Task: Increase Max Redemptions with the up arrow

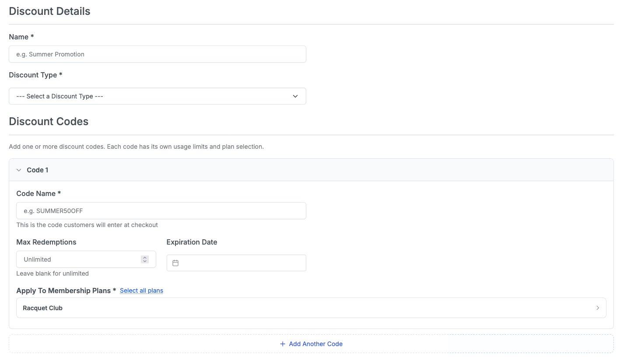Action: point(145,257)
